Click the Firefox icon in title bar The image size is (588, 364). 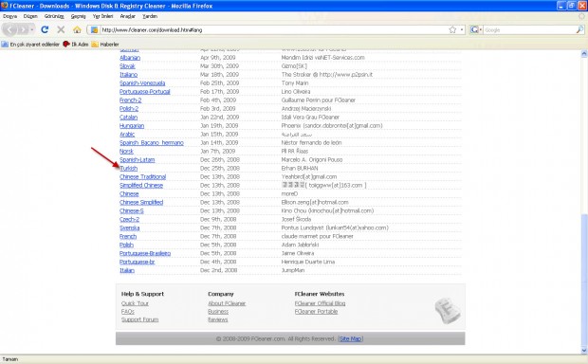point(5,6)
